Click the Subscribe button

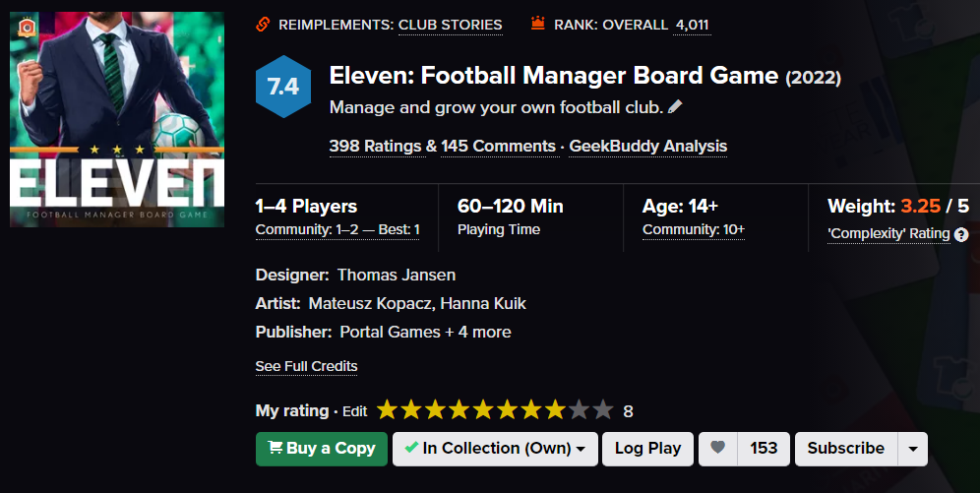[x=846, y=449]
